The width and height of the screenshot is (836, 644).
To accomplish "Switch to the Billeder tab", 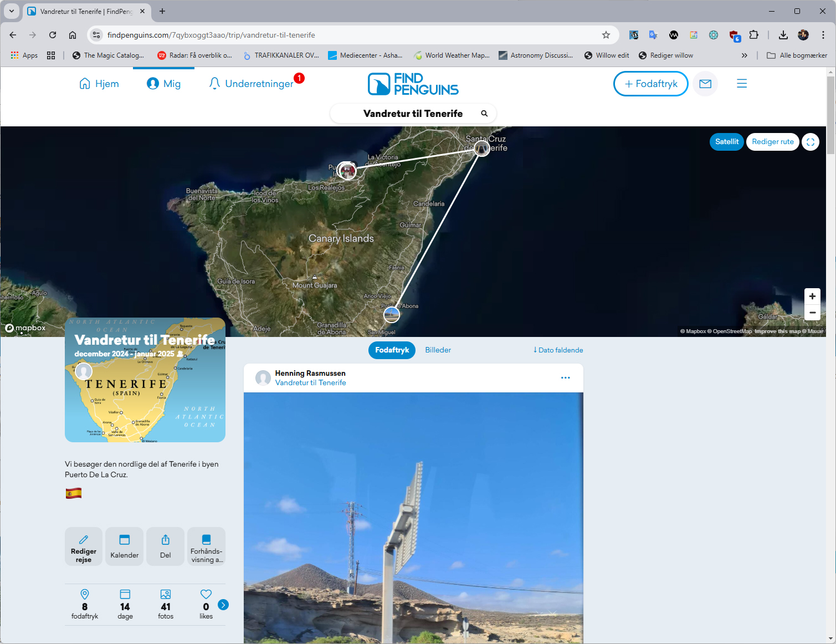I will [438, 350].
